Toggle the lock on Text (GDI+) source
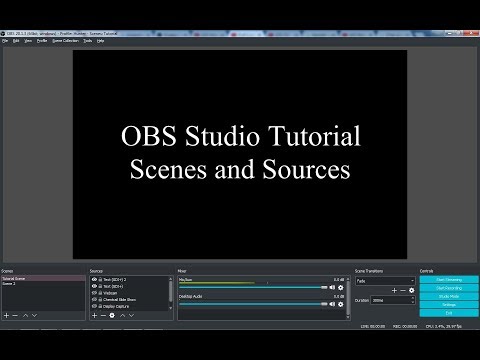480x360 pixels. [x=100, y=286]
